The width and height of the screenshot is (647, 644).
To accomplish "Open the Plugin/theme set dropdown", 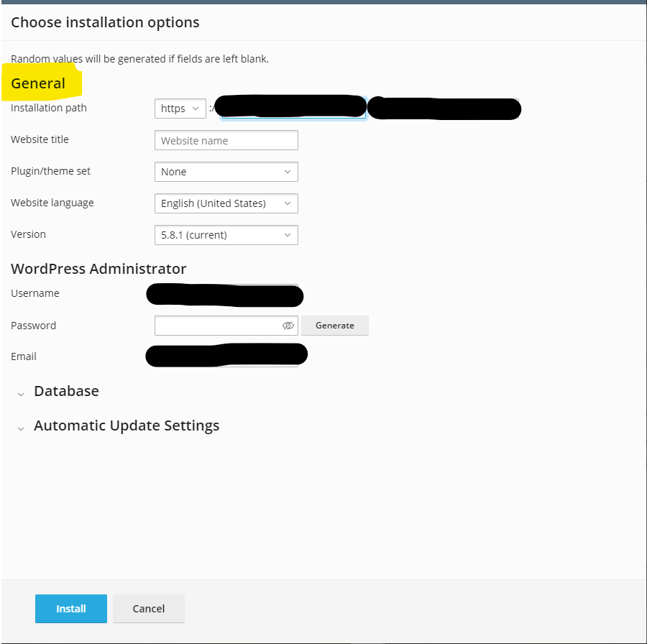I will (226, 172).
